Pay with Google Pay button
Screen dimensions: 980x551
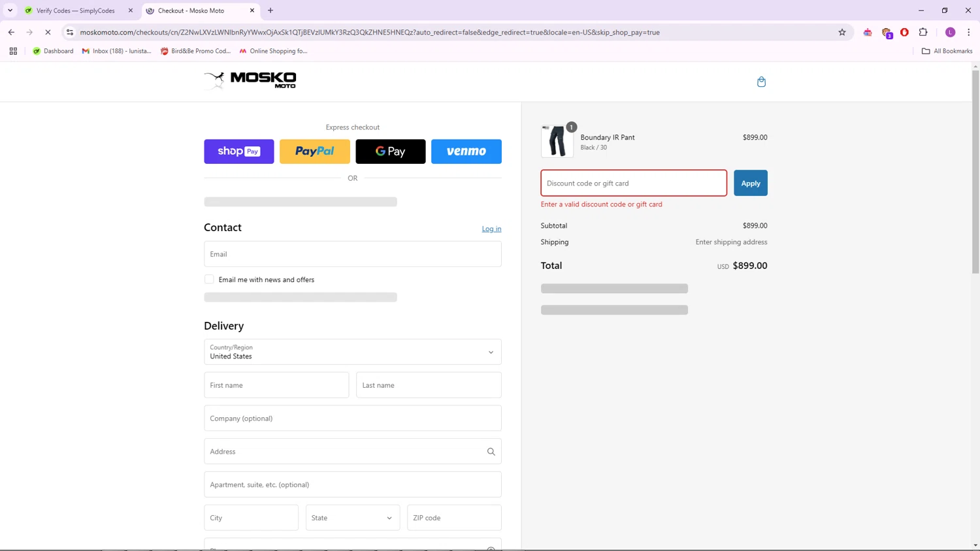point(391,151)
